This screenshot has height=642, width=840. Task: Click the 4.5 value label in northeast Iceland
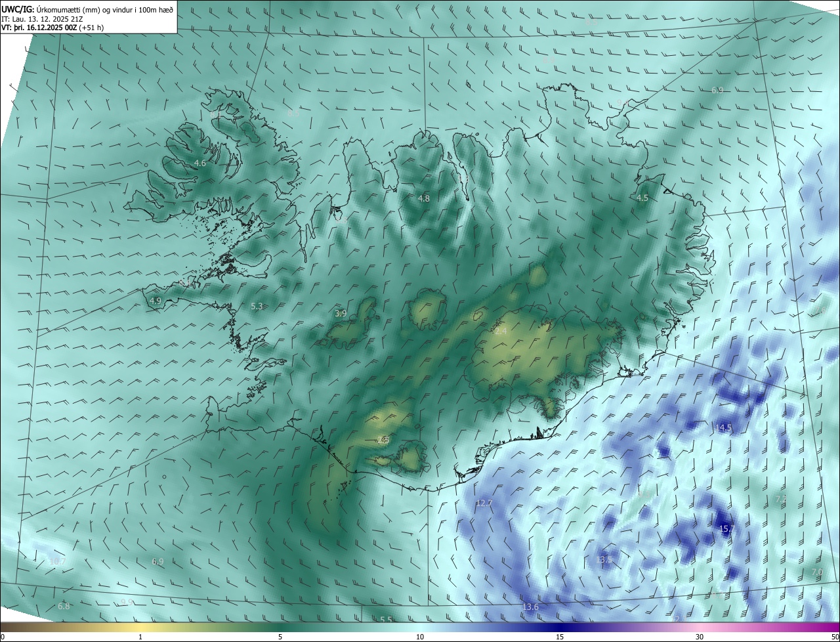click(x=642, y=198)
